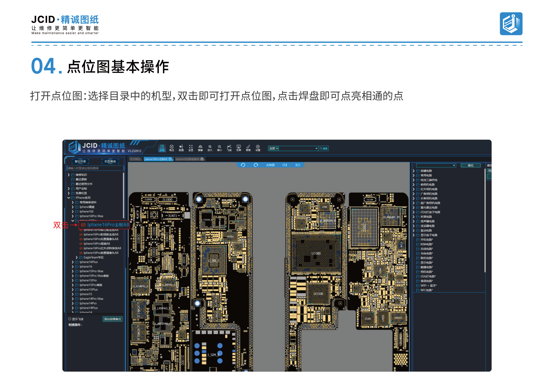Toggle the 目录 directory panel
The image size is (554, 392).
(x=162, y=148)
